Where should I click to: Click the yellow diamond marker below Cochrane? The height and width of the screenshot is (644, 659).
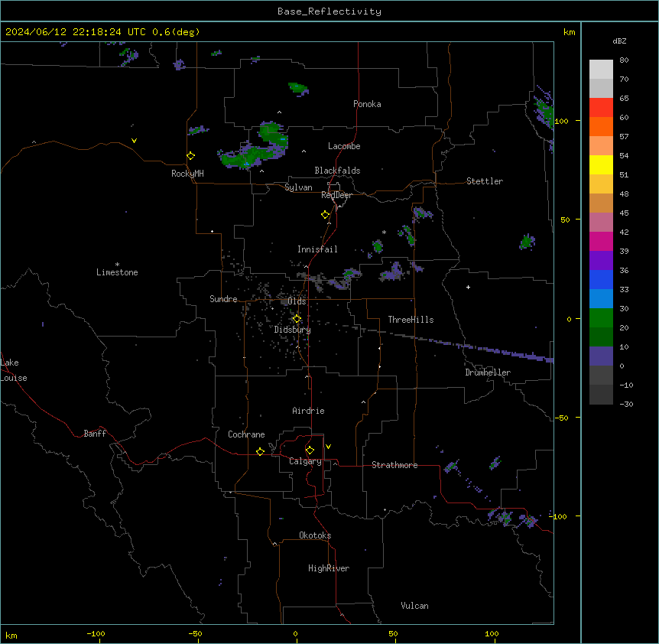point(260,451)
